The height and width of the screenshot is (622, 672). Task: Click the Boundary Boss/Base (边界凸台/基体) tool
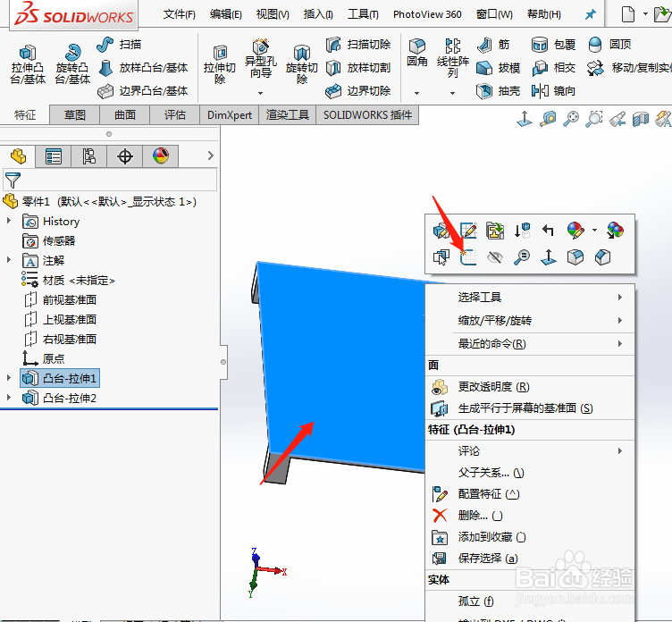[143, 91]
